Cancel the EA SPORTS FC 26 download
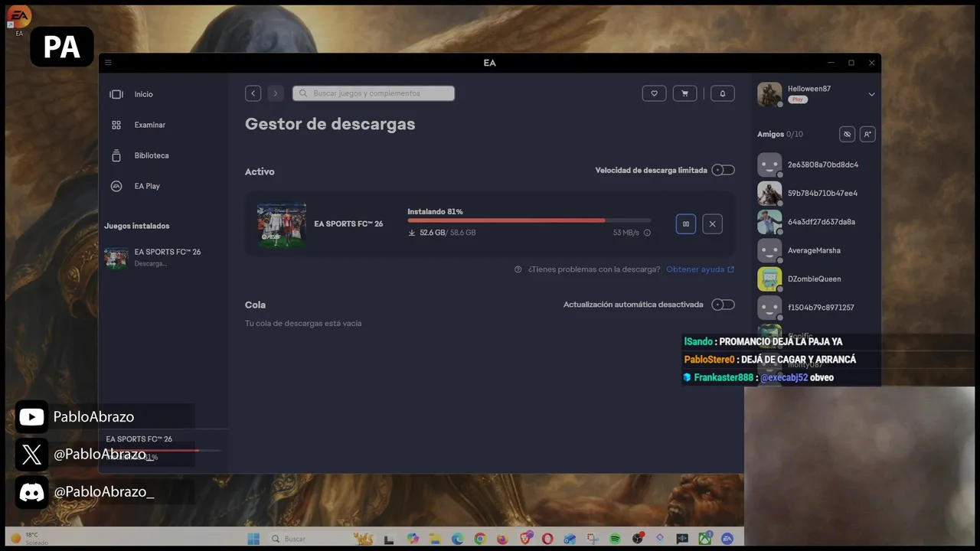This screenshot has width=980, height=551. [x=712, y=223]
